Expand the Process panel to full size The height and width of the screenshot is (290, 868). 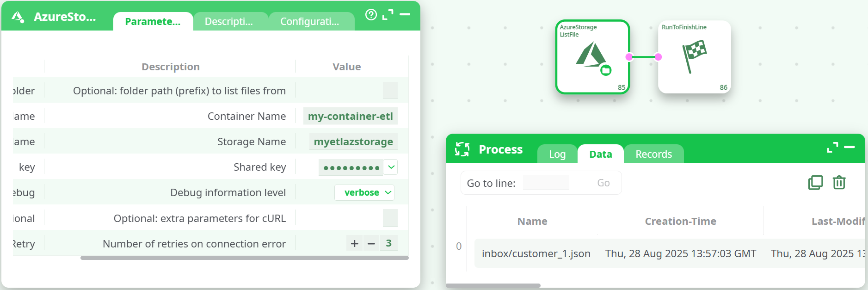832,148
